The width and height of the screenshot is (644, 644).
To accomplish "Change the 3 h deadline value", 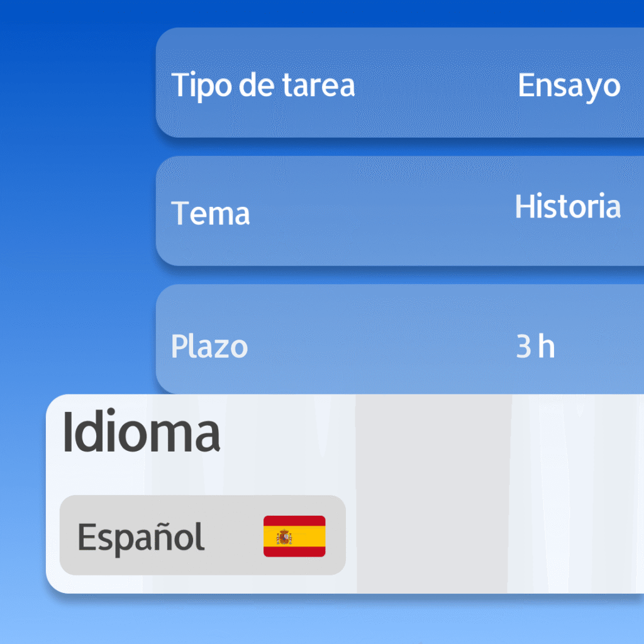I will [x=535, y=346].
